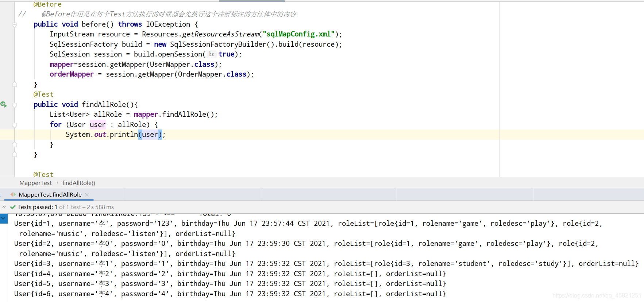Click the 'b:' parameter hint in openSession

[212, 54]
